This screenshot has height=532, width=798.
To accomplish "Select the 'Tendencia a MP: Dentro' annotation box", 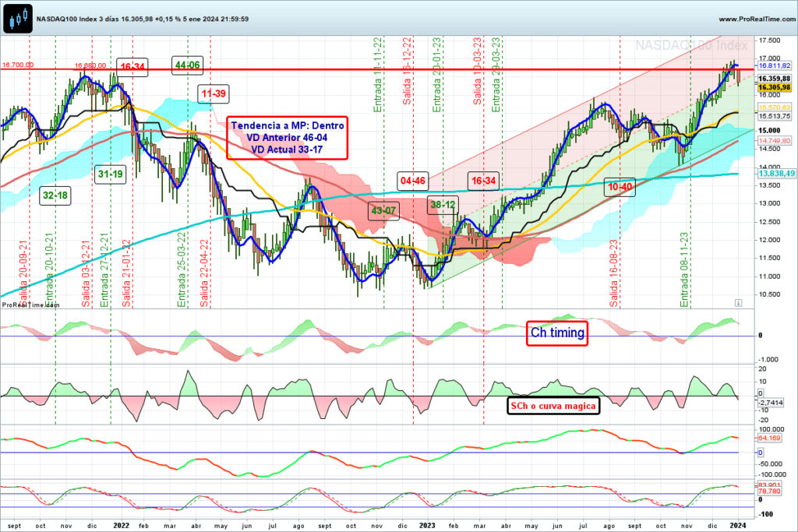I will point(287,137).
